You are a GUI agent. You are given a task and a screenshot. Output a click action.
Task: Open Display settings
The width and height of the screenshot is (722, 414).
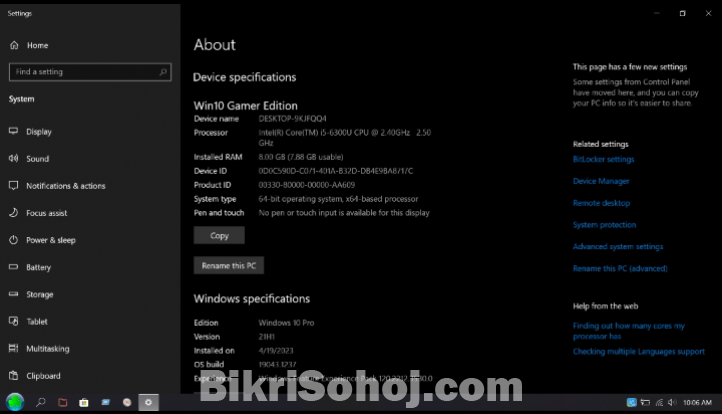39,132
